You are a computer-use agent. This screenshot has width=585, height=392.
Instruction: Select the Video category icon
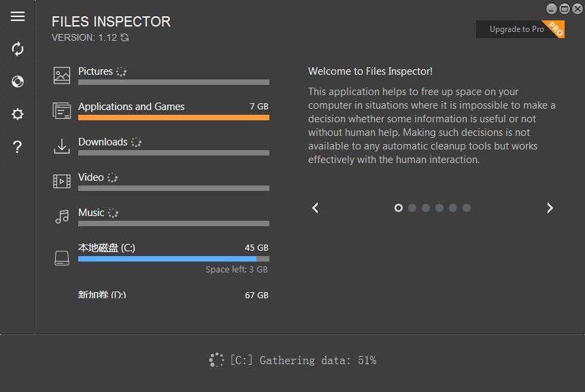pos(61,181)
